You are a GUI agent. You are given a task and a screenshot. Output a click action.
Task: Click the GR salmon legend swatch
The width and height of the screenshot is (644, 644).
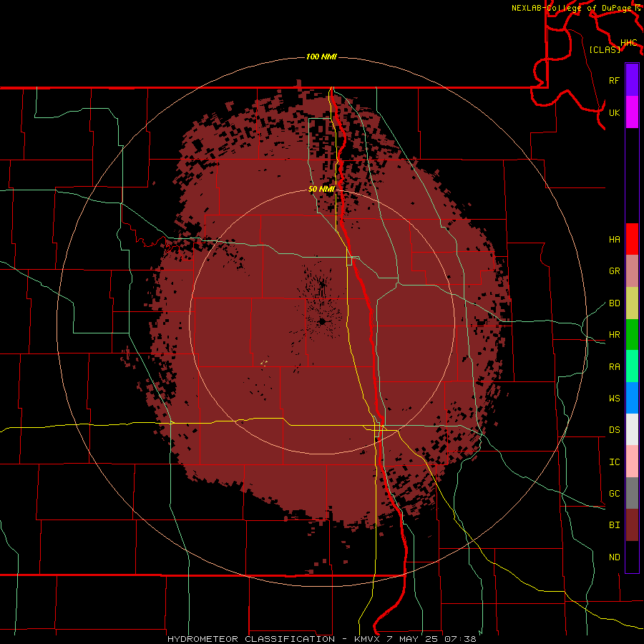(x=632, y=271)
